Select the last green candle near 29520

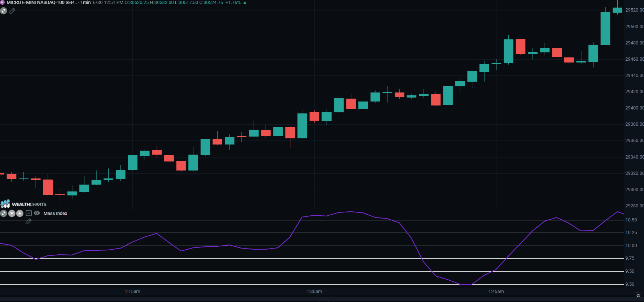617,10
